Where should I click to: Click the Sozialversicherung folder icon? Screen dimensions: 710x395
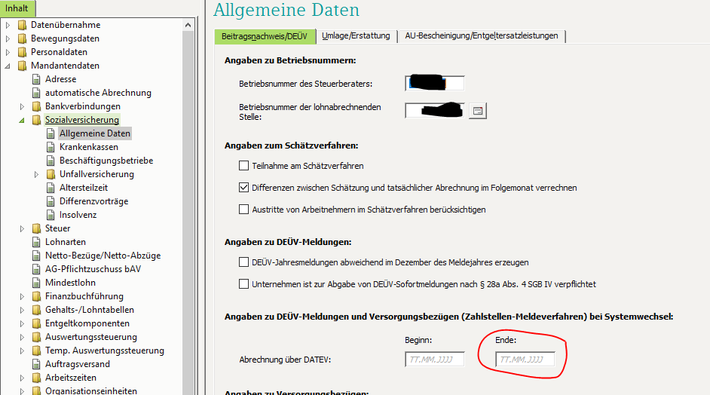pyautogui.click(x=37, y=120)
